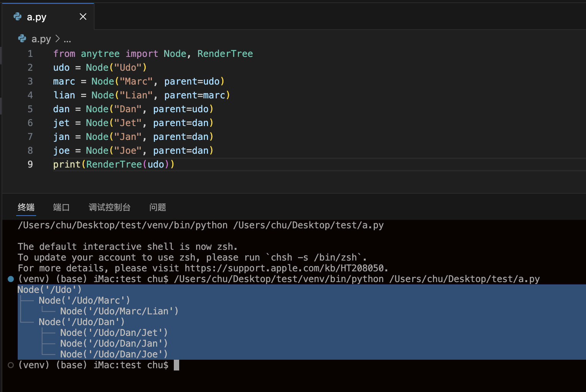Screen dimensions: 586x392
Task: Close the a.py editor tab
Action: point(83,17)
